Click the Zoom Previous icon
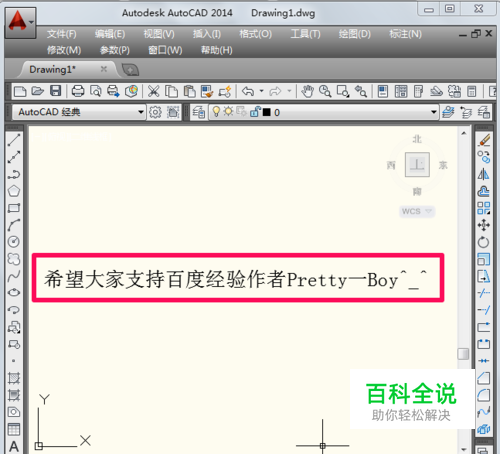This screenshot has height=454, width=500. pos(361,91)
